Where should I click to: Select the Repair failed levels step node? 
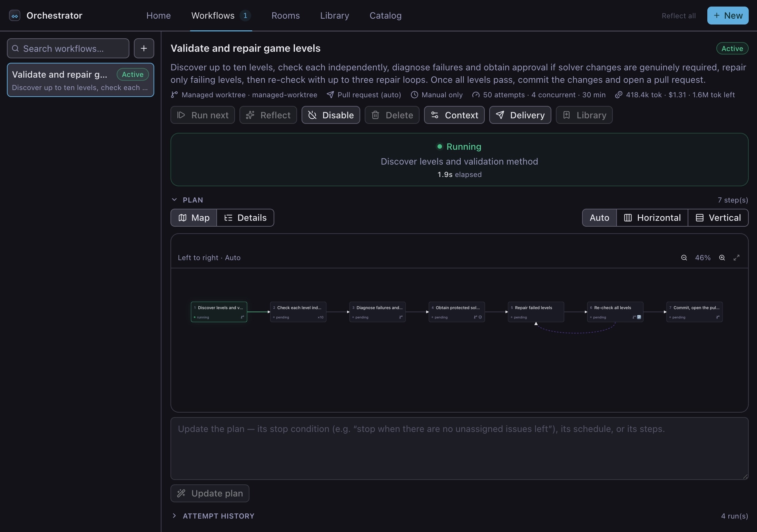tap(536, 312)
